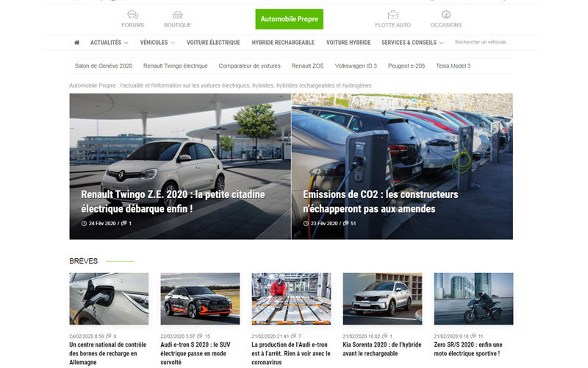The height and width of the screenshot is (368, 588).
Task: Open the Boutique basket icon
Action: [177, 15]
